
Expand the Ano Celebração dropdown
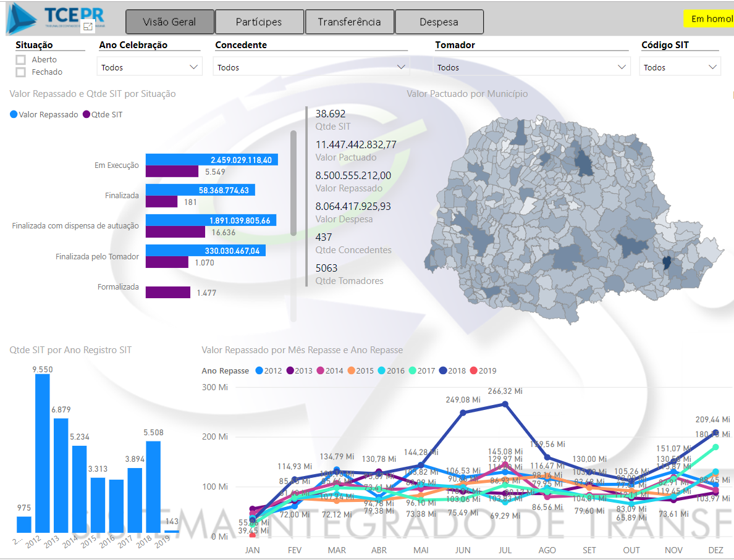[150, 67]
